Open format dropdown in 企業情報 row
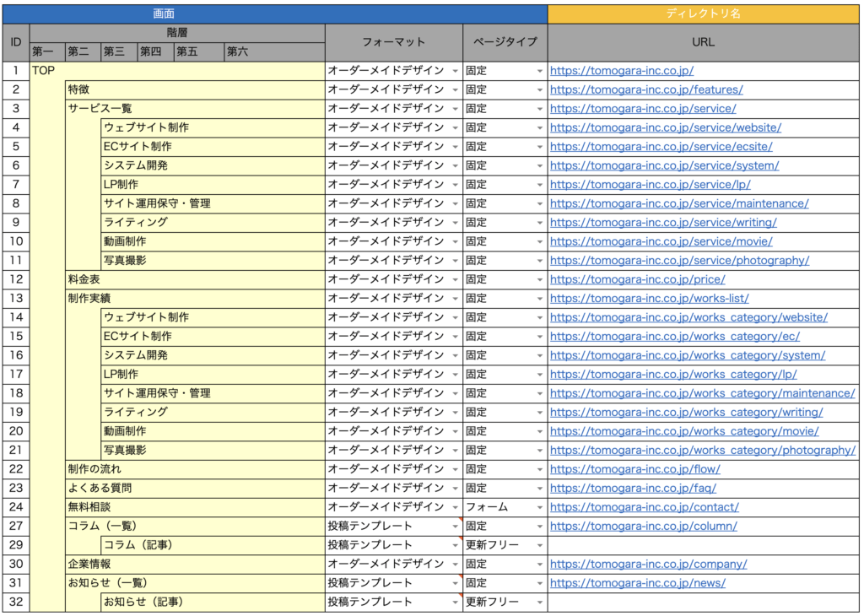Viewport: 864px width, 616px height. [x=455, y=565]
